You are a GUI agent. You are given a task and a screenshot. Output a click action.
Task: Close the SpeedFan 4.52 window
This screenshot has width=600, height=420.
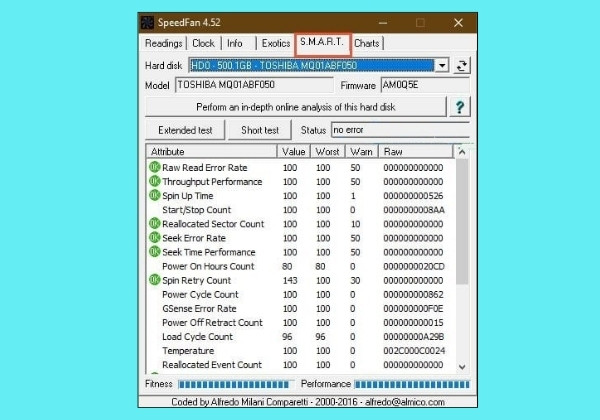(x=458, y=23)
